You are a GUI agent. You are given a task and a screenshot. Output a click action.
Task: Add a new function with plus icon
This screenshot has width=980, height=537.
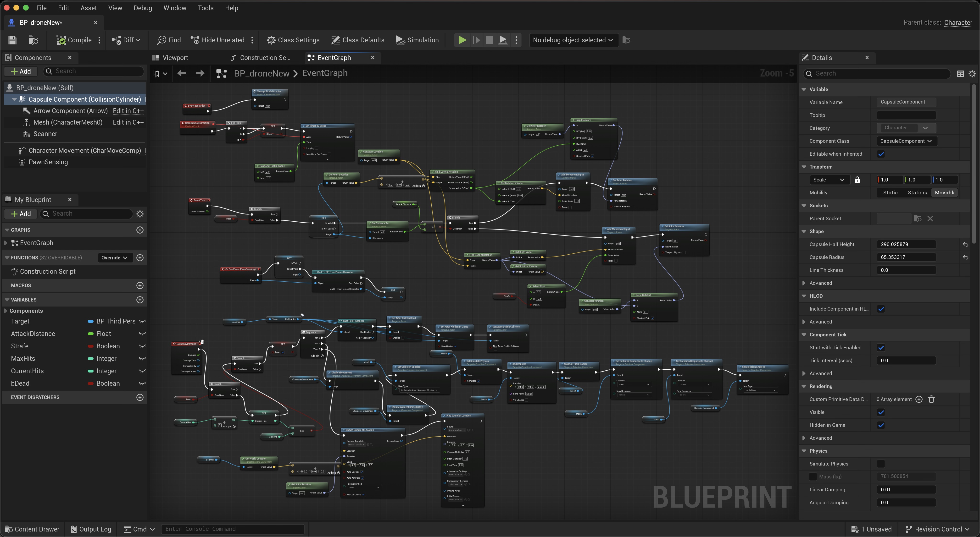click(140, 258)
